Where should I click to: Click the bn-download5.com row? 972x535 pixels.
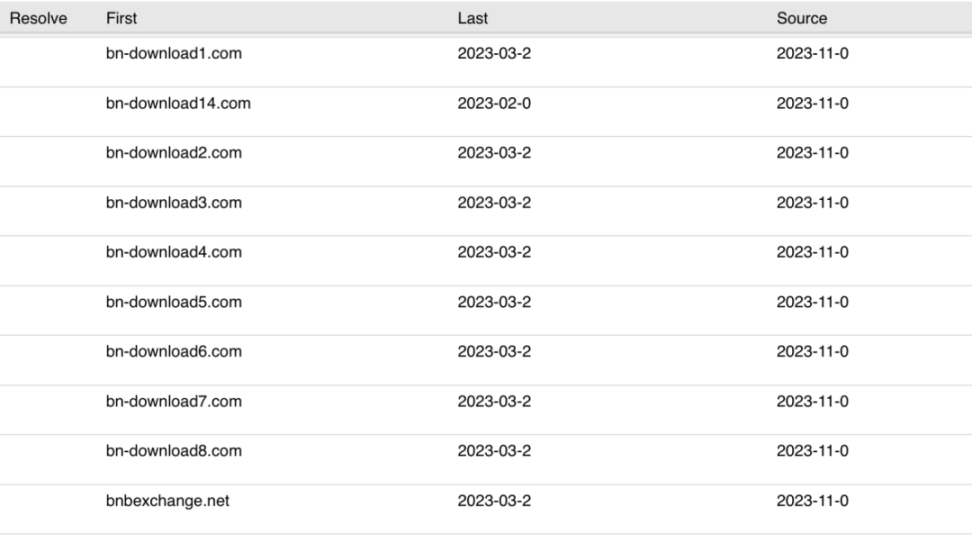[x=173, y=302]
